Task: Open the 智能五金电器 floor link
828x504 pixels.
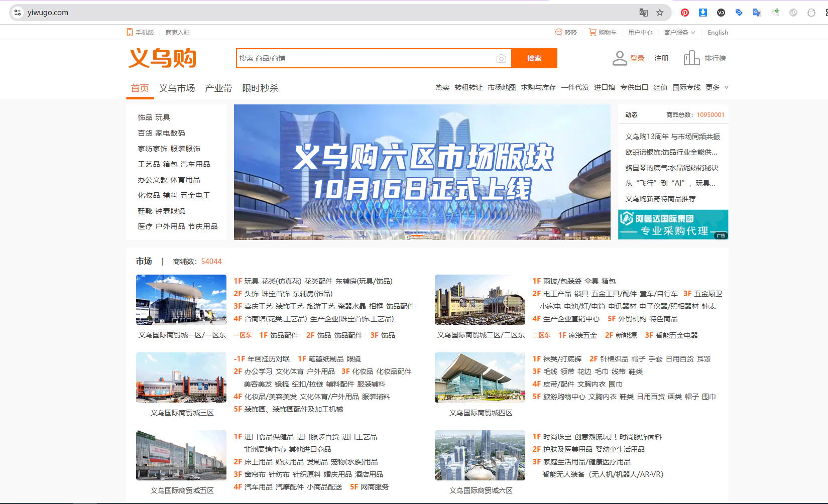Action: point(677,335)
